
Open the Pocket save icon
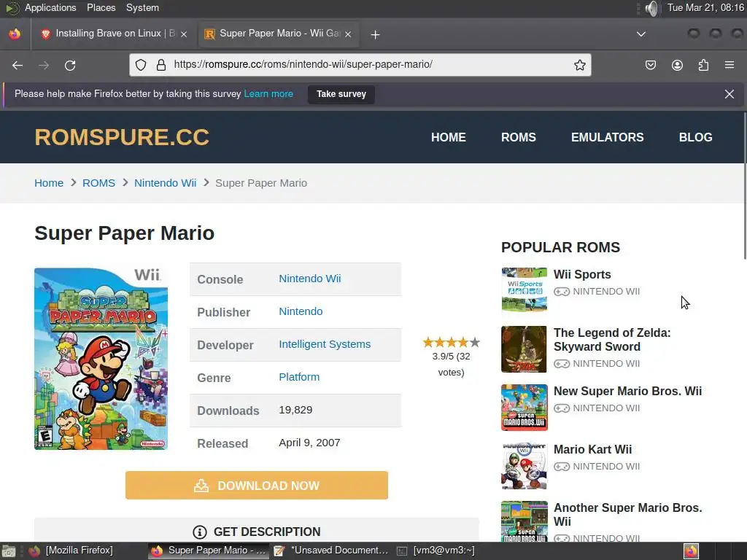pos(650,65)
